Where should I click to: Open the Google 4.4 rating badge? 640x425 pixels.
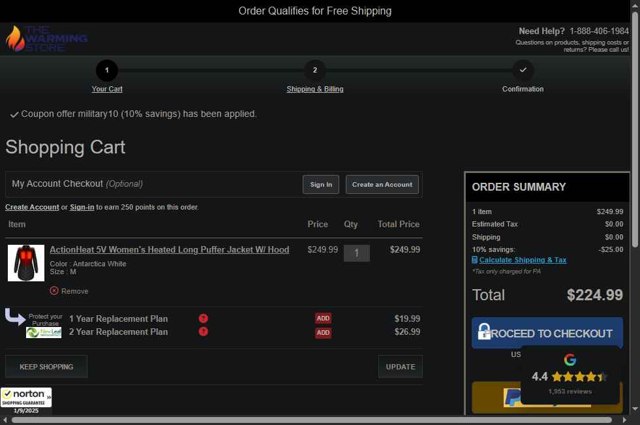570,374
